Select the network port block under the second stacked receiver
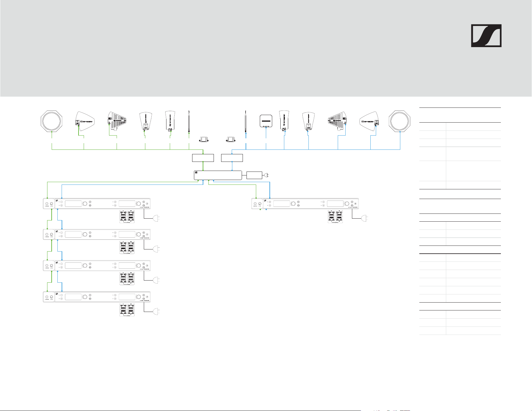The width and height of the screenshot is (532, 411). (x=127, y=248)
